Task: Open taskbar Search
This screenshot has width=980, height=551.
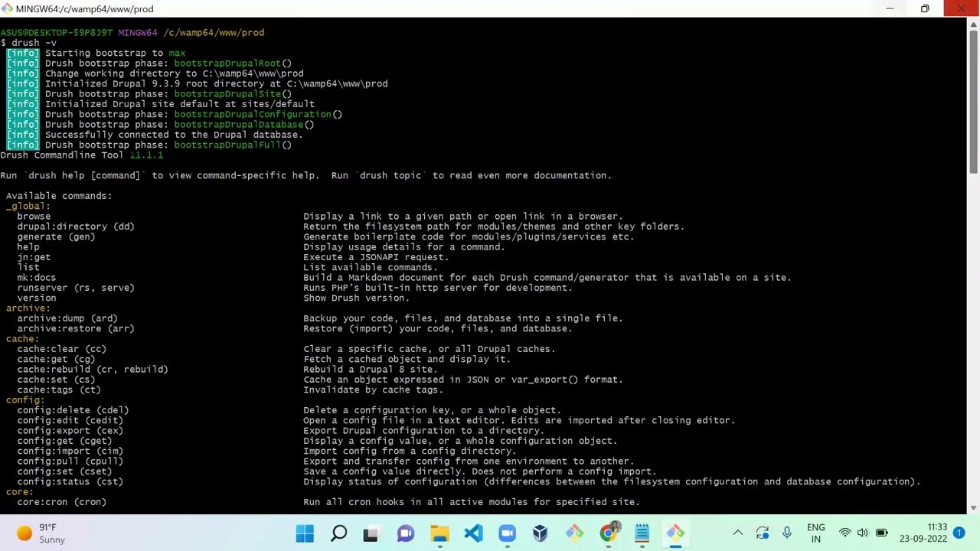Action: pyautogui.click(x=338, y=533)
